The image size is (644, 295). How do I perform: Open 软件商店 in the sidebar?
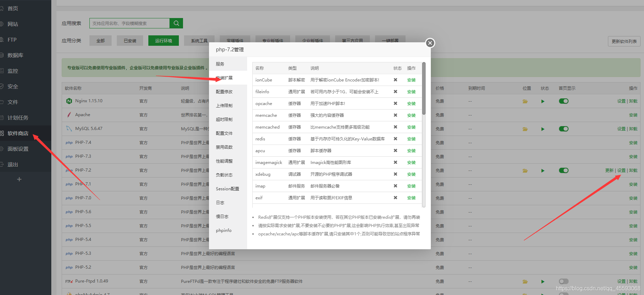pyautogui.click(x=26, y=133)
